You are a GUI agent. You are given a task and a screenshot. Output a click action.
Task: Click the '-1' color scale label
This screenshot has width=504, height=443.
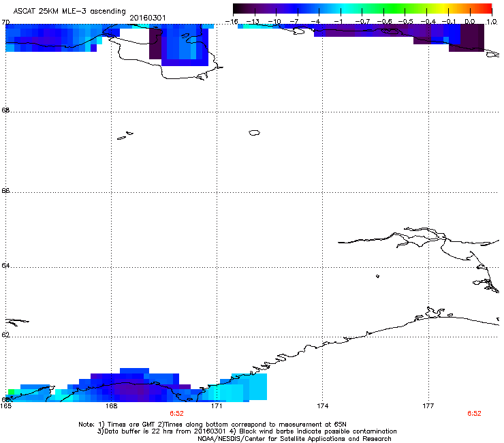[x=338, y=22]
